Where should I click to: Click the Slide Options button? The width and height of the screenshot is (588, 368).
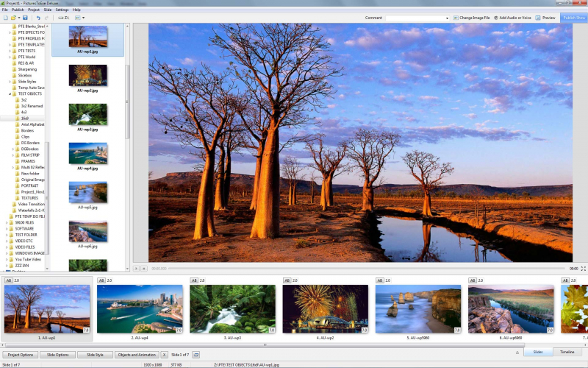[57, 355]
